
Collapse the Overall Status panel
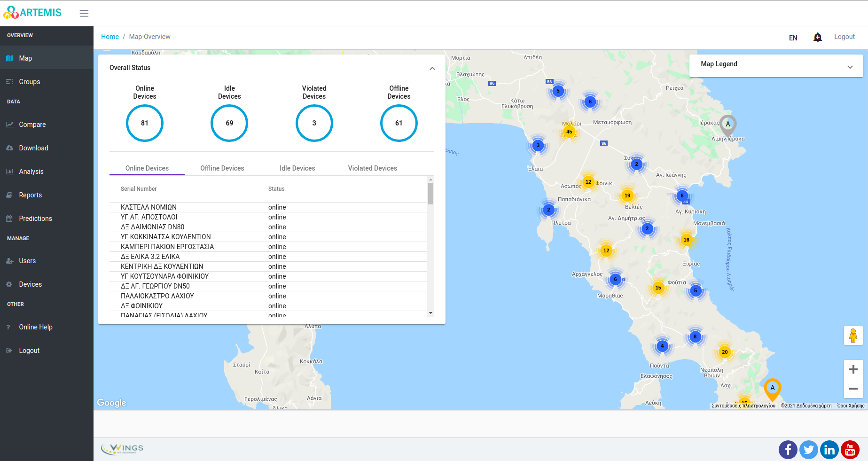(x=432, y=69)
